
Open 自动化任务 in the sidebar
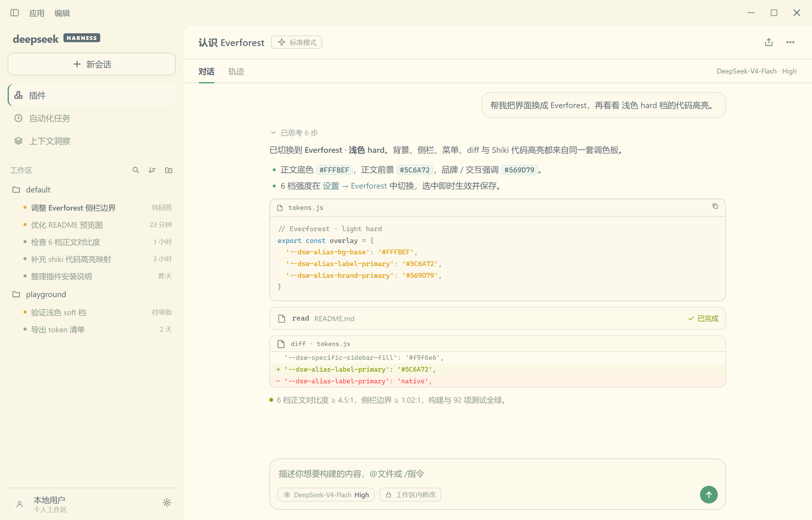(x=92, y=118)
